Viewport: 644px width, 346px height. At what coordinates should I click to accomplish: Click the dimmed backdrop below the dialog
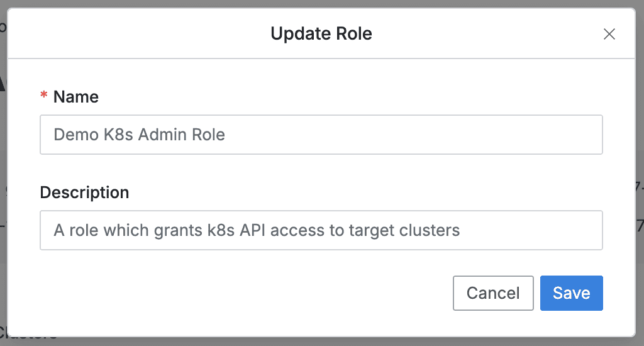[314, 342]
